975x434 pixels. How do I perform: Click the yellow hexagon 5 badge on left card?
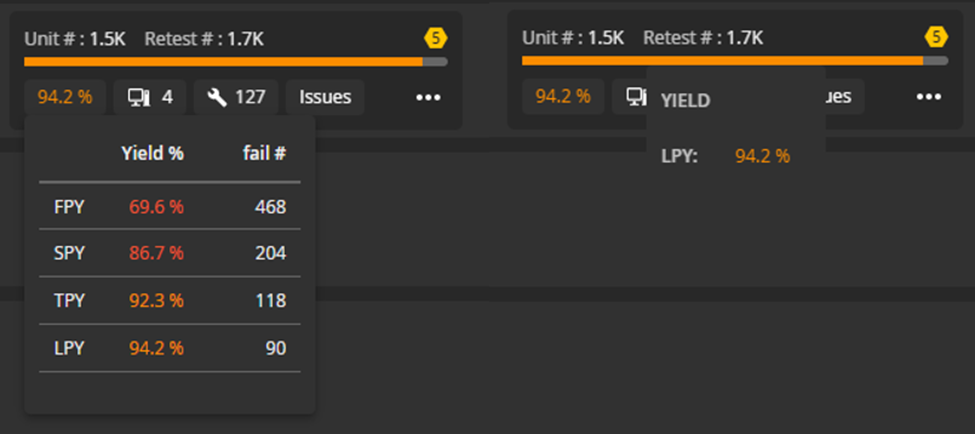[436, 39]
